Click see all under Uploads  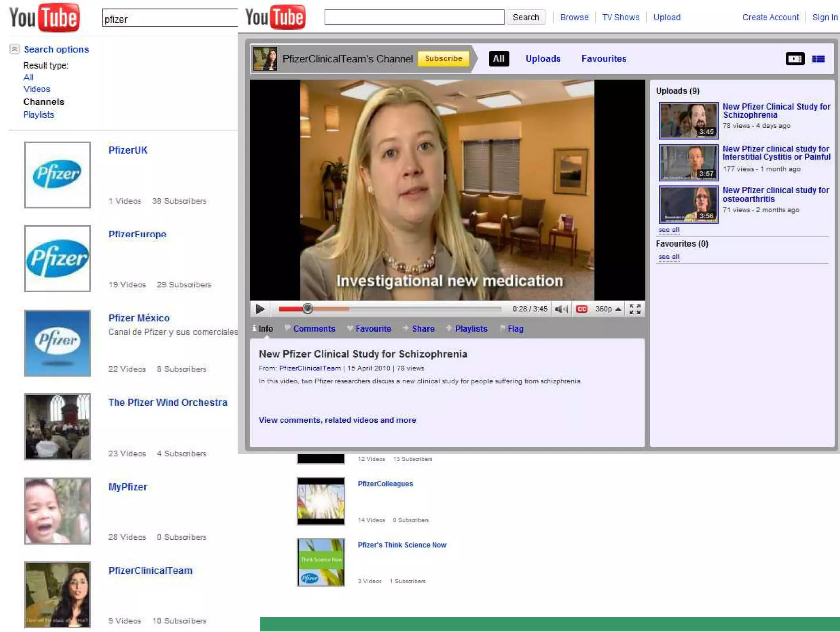point(669,230)
